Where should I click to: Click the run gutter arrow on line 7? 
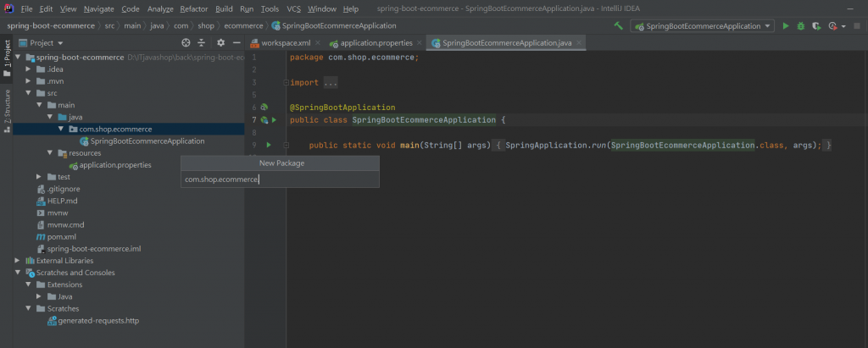pos(274,119)
